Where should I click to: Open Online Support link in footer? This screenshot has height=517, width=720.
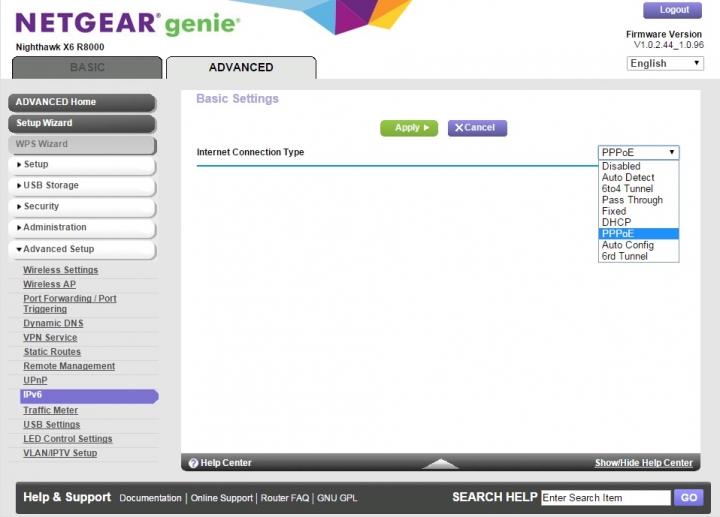point(221,498)
